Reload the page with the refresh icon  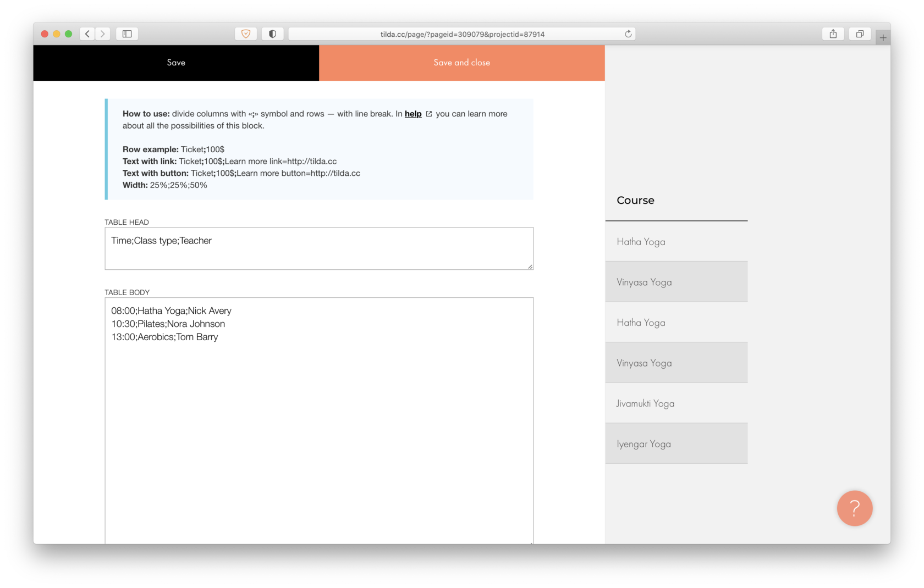click(628, 34)
